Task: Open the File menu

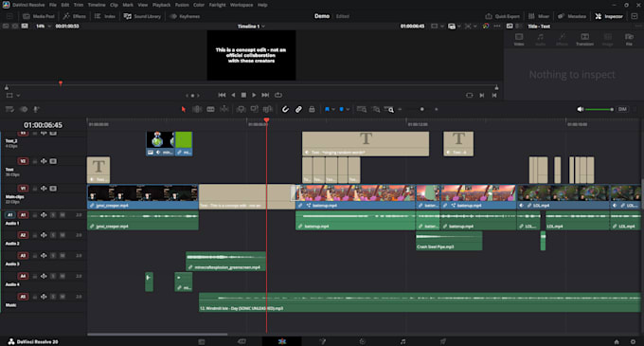Action: click(53, 5)
